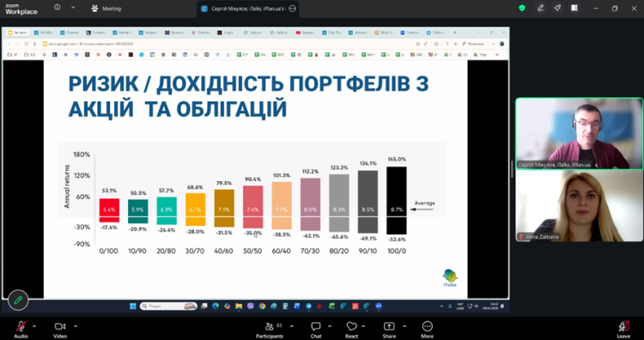Click the bookmark star in shared browser address bar
Image resolution: width=644 pixels, height=340 pixels.
click(x=417, y=44)
